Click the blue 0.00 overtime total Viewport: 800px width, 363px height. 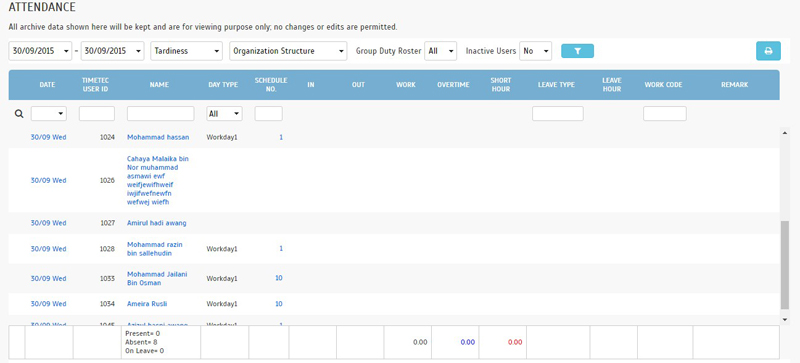[x=468, y=342]
